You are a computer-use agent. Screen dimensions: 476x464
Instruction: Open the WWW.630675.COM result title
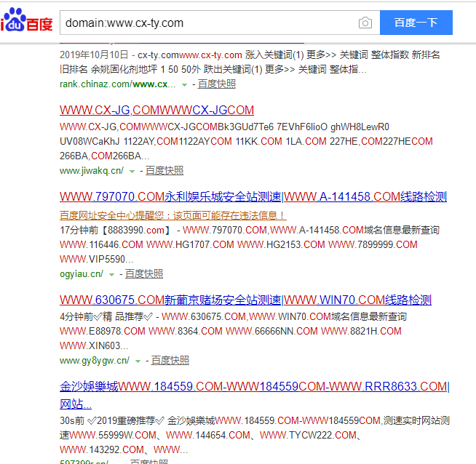click(245, 300)
